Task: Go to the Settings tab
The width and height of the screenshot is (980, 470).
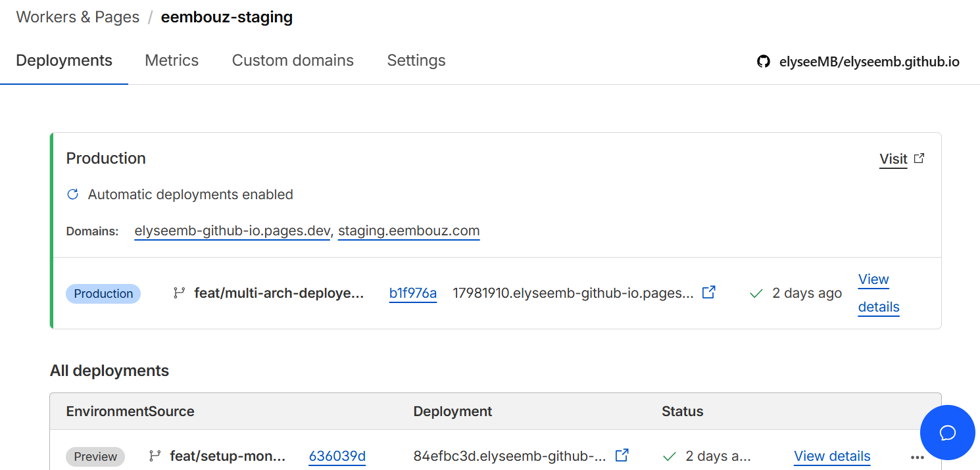Action: point(416,60)
